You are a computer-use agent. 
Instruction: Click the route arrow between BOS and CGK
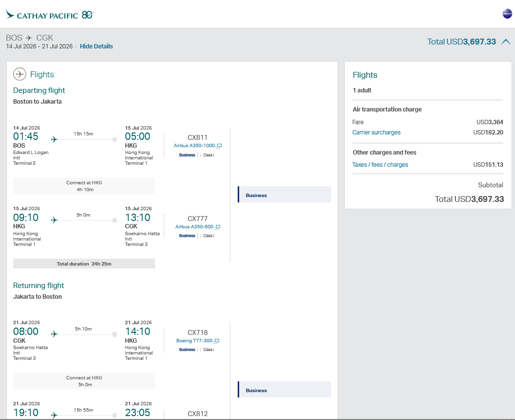pyautogui.click(x=29, y=38)
